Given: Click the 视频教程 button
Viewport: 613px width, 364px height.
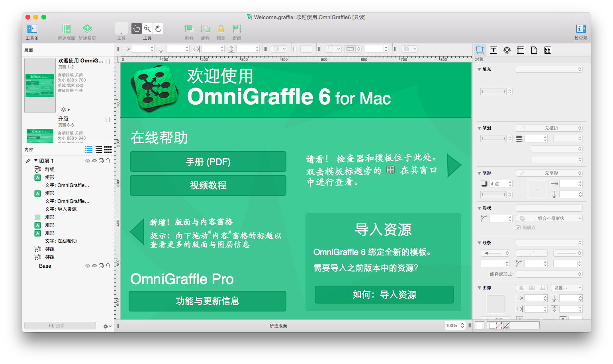Looking at the screenshot, I should 208,185.
